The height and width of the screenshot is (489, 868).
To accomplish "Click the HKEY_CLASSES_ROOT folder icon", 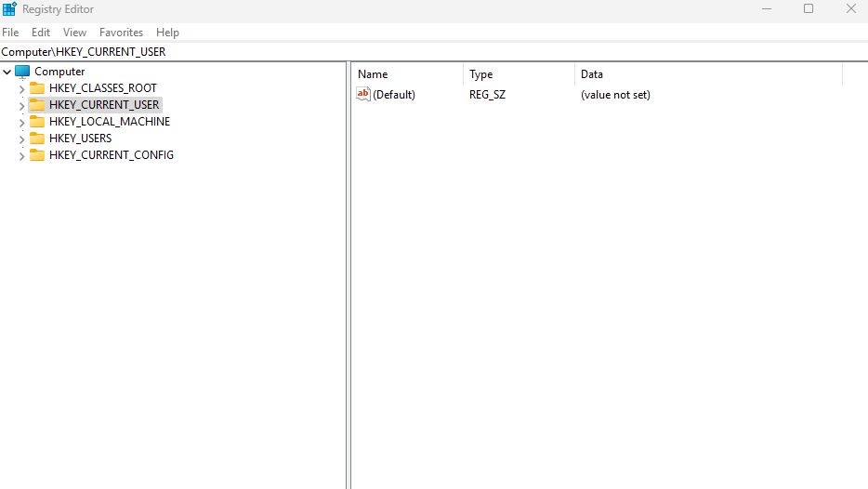I will click(x=37, y=88).
